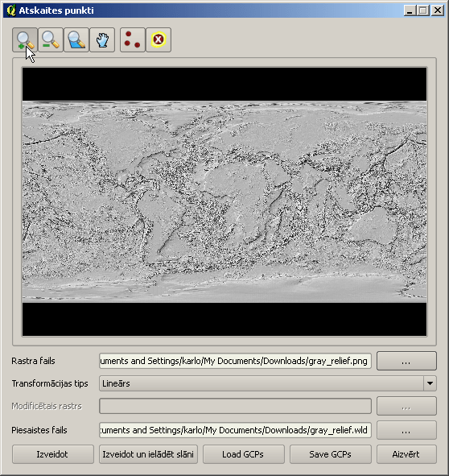Choose the Add Point tool
This screenshot has width=449, height=476.
[x=133, y=39]
